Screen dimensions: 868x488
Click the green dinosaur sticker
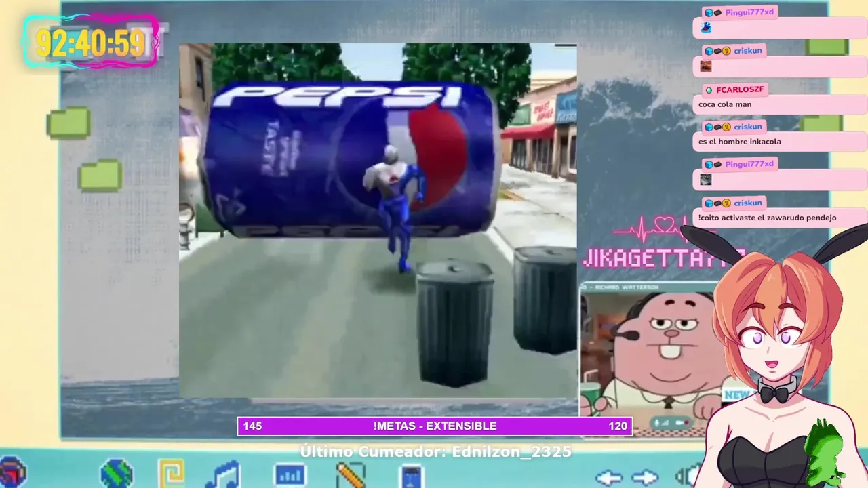click(x=825, y=451)
